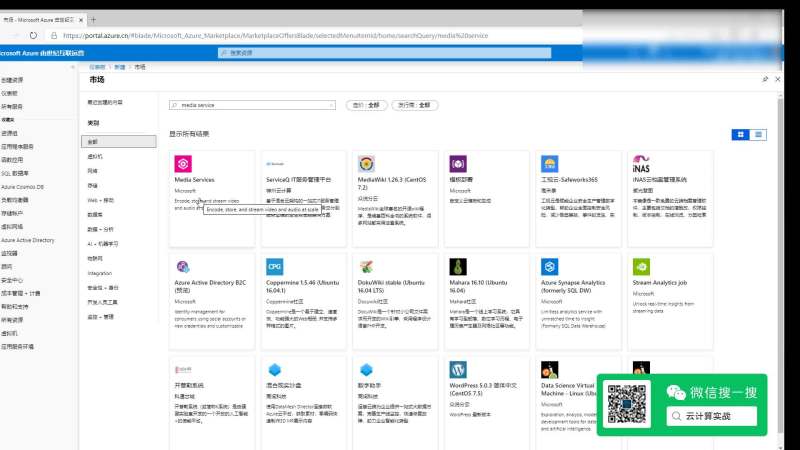Select the 数据库 category

point(95,215)
